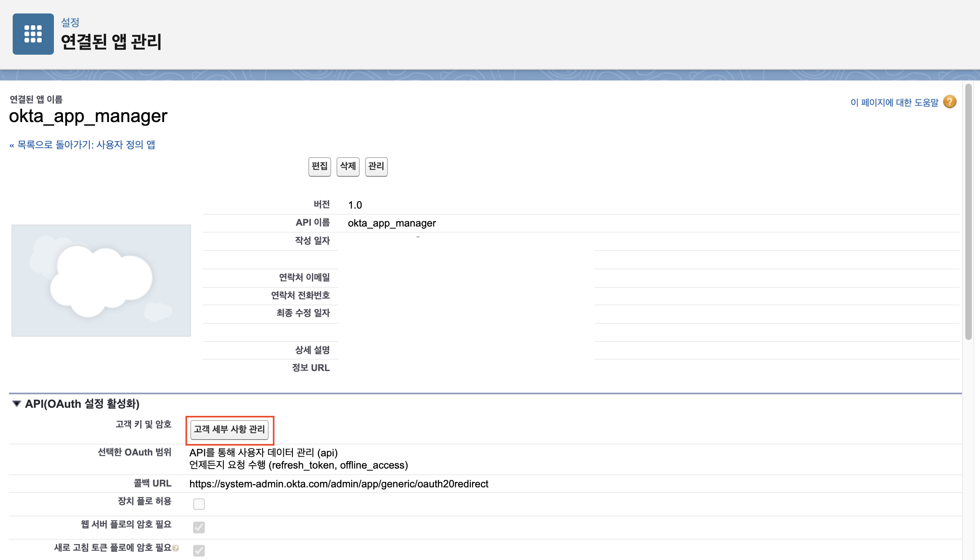
Task: Collapse the API(OAuth 설정 활성화) section
Action: 16,404
